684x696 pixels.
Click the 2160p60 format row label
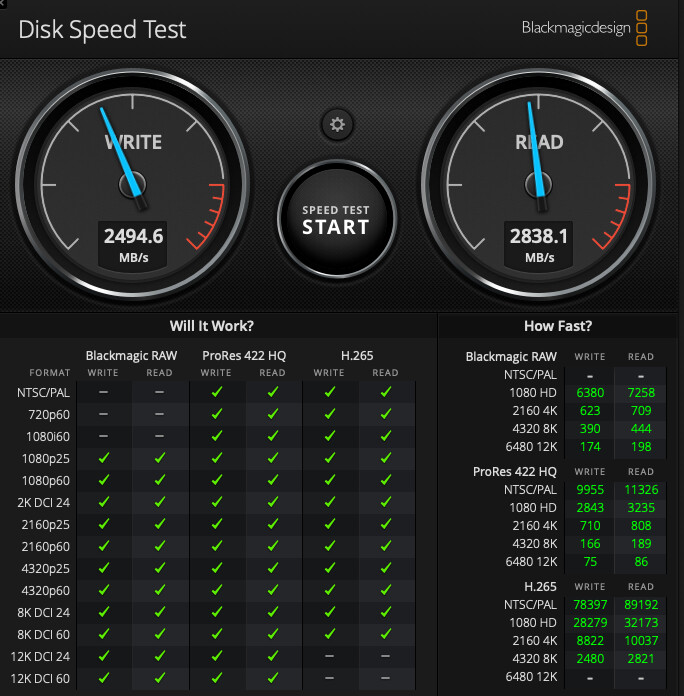click(x=45, y=546)
